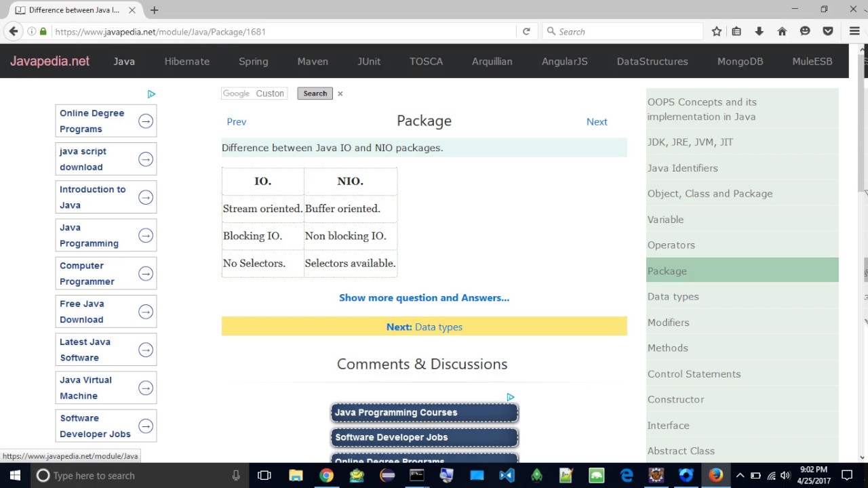Click the Javapedia.net logo link
The image size is (868, 488).
pos(50,61)
